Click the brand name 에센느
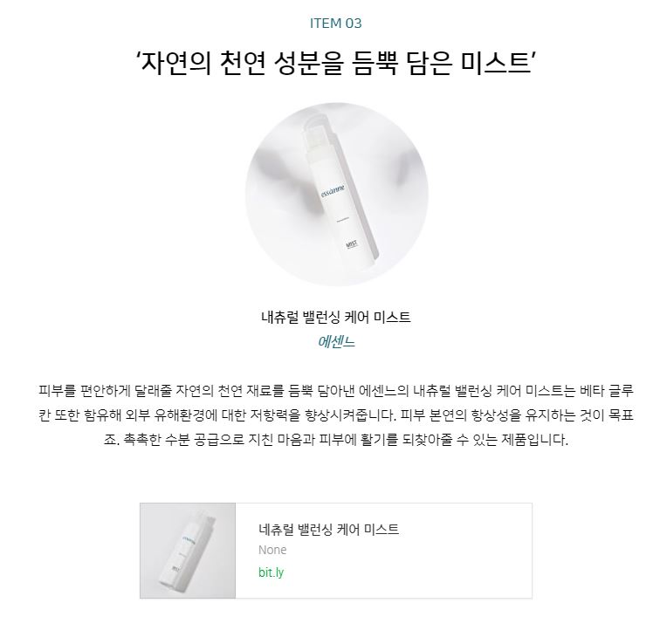The height and width of the screenshot is (644, 667). tap(336, 341)
